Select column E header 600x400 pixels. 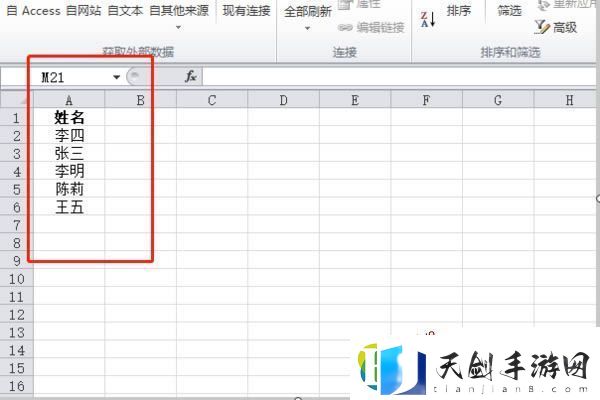point(355,100)
